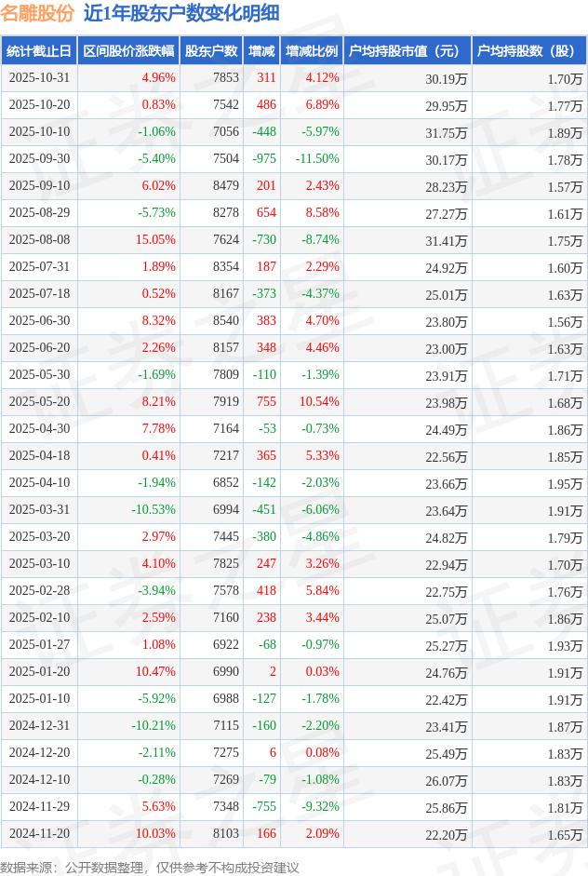Click the 增减 column header
The width and height of the screenshot is (588, 876).
[262, 51]
